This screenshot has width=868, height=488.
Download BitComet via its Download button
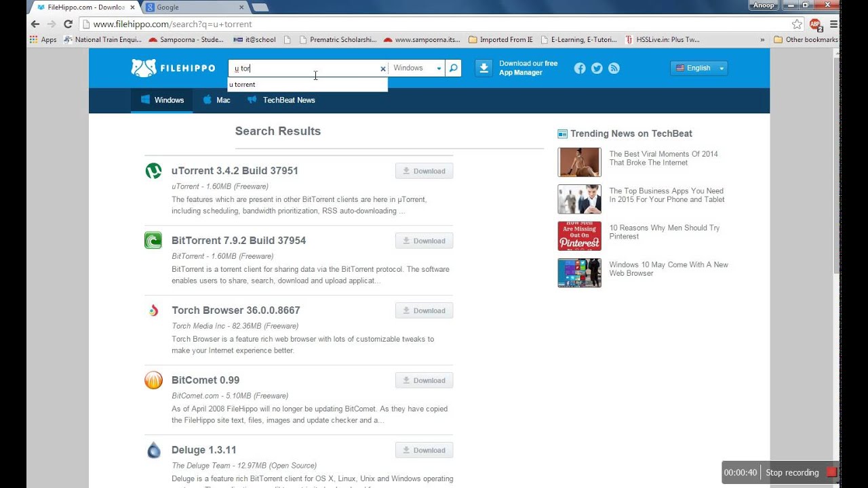[x=424, y=380]
